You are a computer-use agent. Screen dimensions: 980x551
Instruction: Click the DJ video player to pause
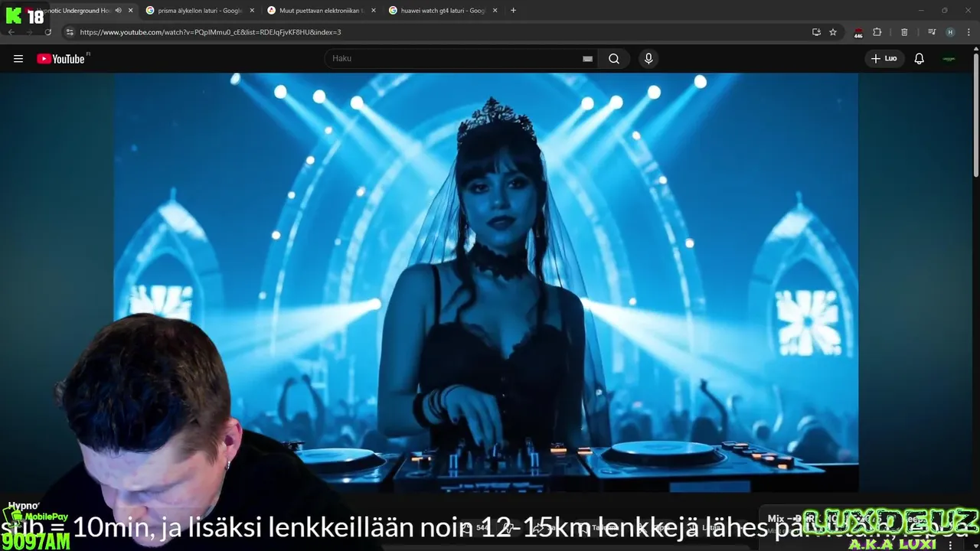point(486,282)
